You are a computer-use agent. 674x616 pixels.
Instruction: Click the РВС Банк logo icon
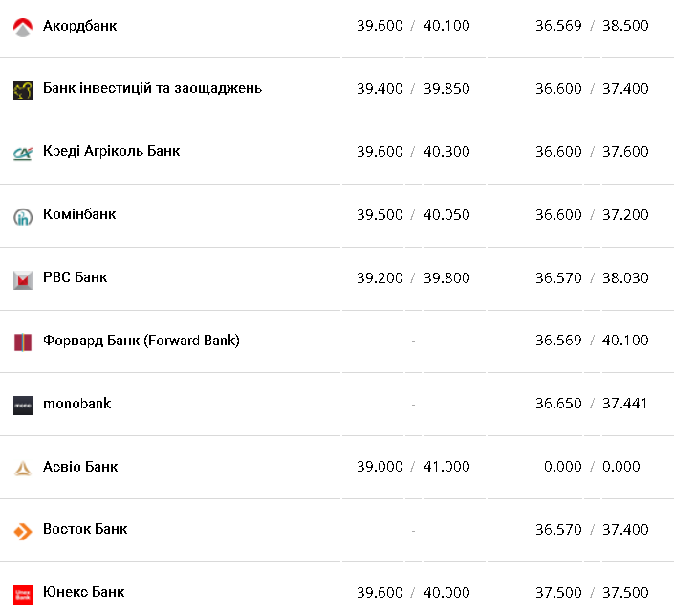(x=23, y=279)
